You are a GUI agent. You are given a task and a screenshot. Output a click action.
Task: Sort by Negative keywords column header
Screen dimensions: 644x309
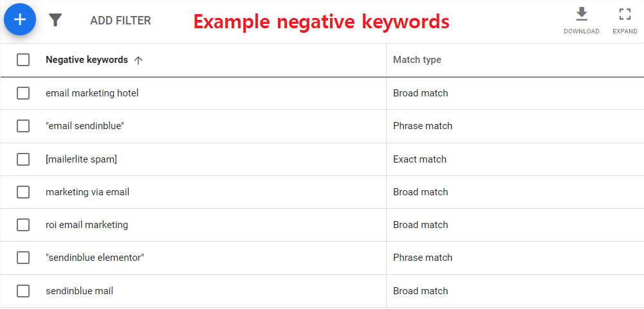(x=87, y=60)
